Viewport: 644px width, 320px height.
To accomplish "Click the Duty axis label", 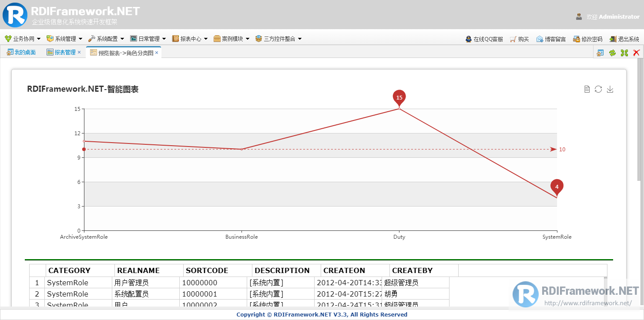I will [399, 237].
